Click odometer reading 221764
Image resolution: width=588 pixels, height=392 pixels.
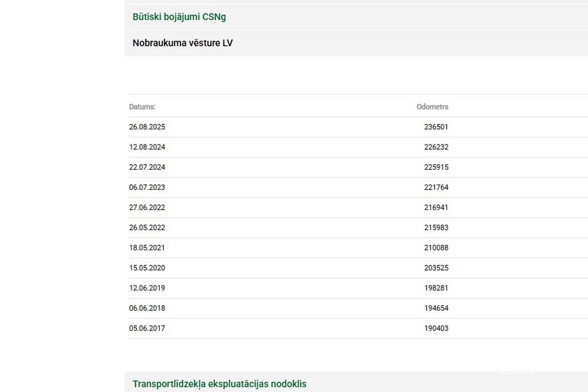[x=436, y=187]
